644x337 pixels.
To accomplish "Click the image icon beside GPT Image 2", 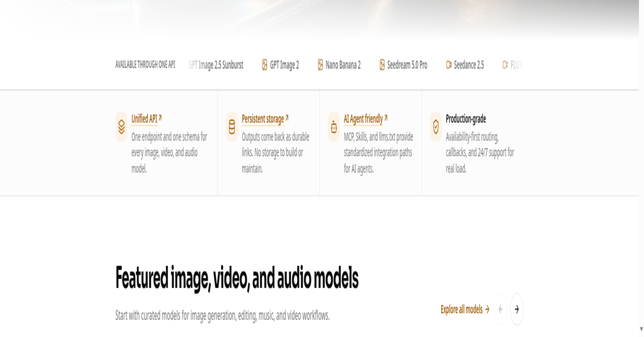I will pyautogui.click(x=265, y=65).
